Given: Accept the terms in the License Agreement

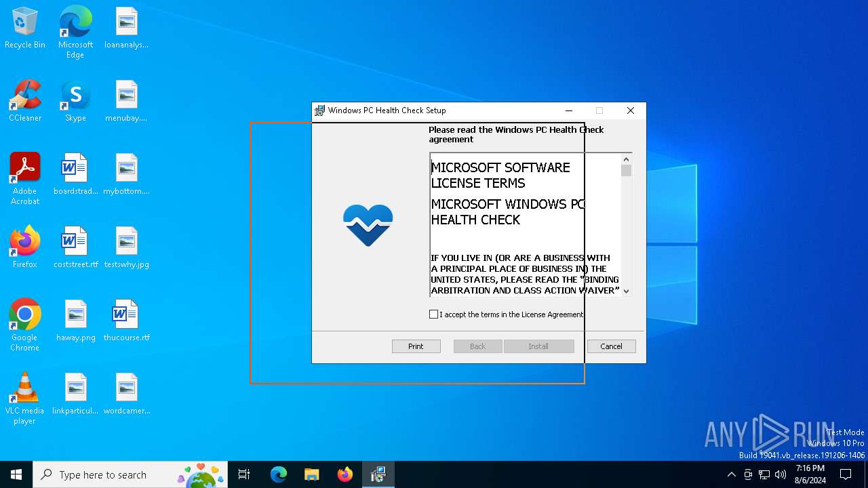Looking at the screenshot, I should click(434, 314).
